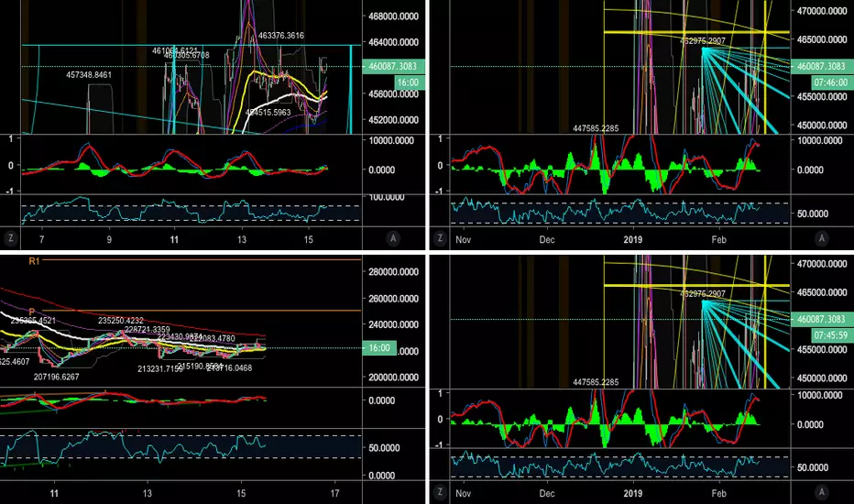Click the 447585.2285 label in the bottom-right chart
This screenshot has height=504, width=854.
coord(596,382)
